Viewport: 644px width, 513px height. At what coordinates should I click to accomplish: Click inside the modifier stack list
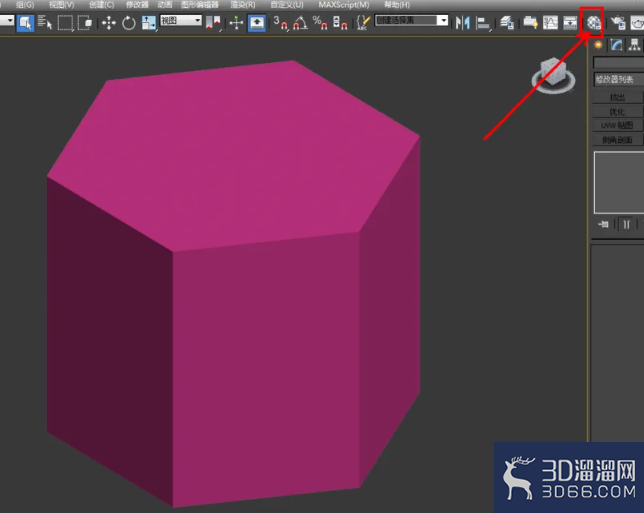coord(619,182)
